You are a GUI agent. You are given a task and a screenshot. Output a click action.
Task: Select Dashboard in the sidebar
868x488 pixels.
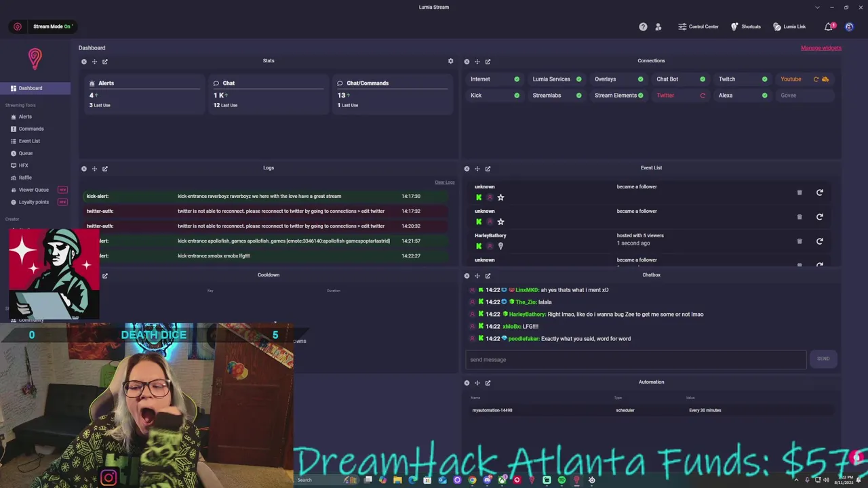35,88
